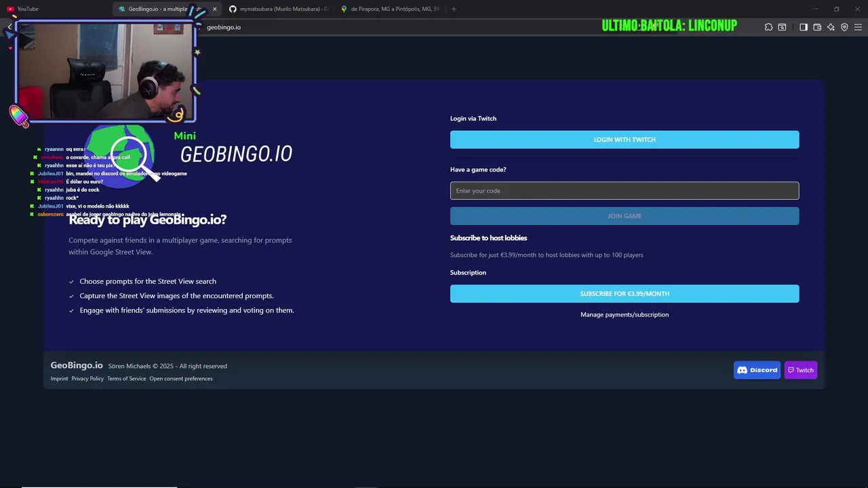Open the Imprint footer link

[59, 379]
